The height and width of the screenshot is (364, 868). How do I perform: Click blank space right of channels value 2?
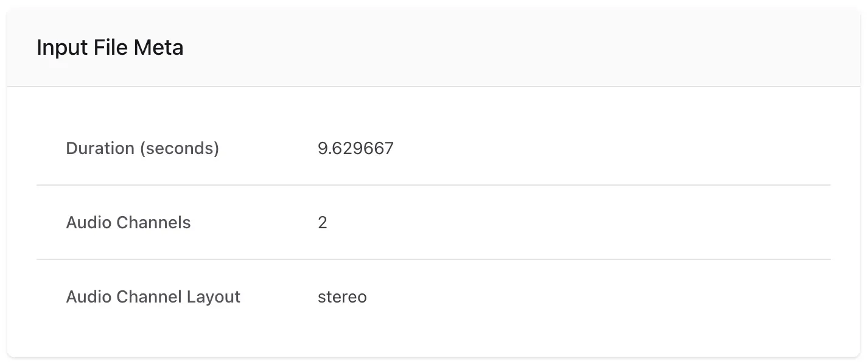[x=609, y=223]
